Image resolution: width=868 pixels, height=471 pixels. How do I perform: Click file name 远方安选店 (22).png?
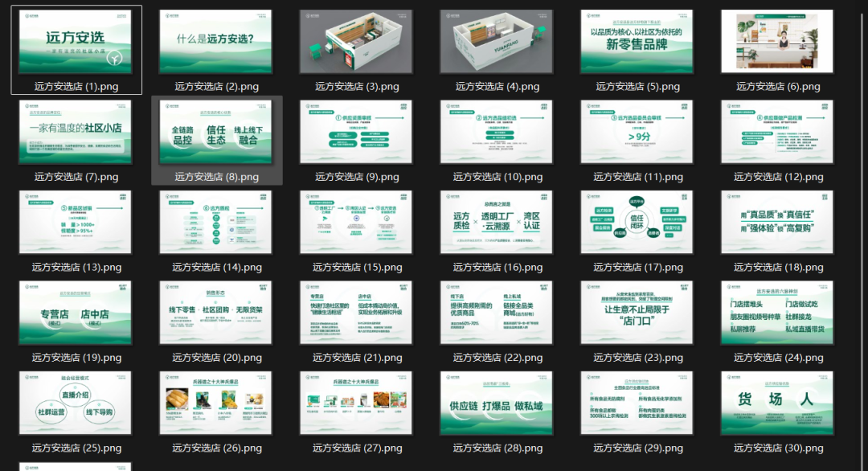click(x=497, y=358)
